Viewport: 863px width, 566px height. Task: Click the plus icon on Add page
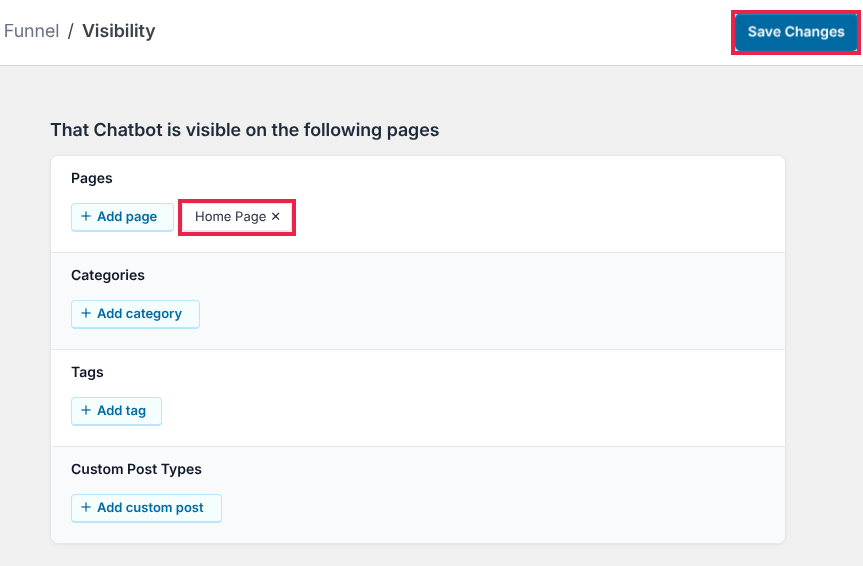[86, 217]
